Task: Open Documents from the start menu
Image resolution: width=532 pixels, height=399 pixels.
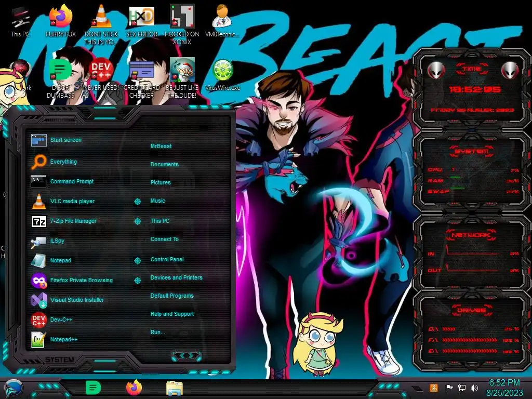Action: point(164,164)
